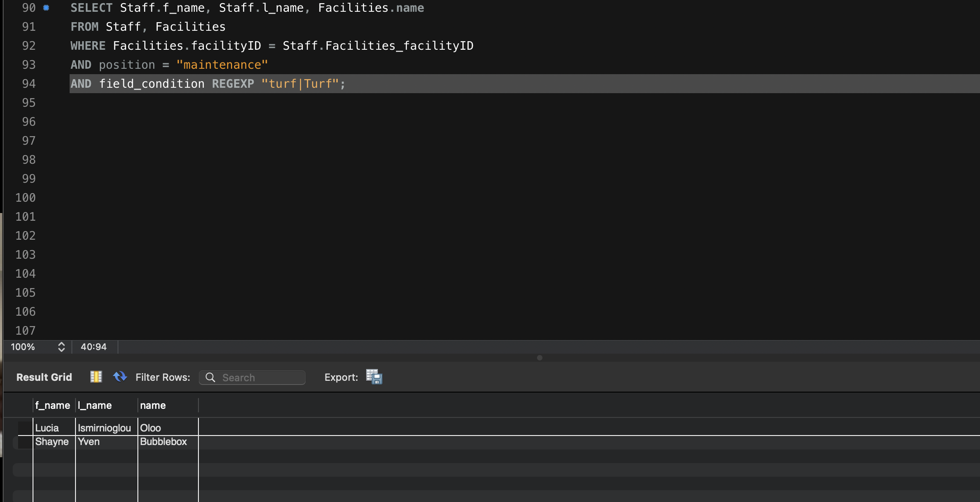Switch to the Result Grid tab
The image size is (980, 502).
coord(43,377)
